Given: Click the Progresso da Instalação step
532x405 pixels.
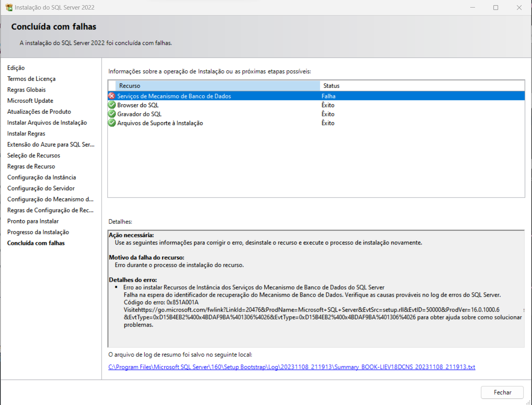Looking at the screenshot, I should pyautogui.click(x=38, y=232).
